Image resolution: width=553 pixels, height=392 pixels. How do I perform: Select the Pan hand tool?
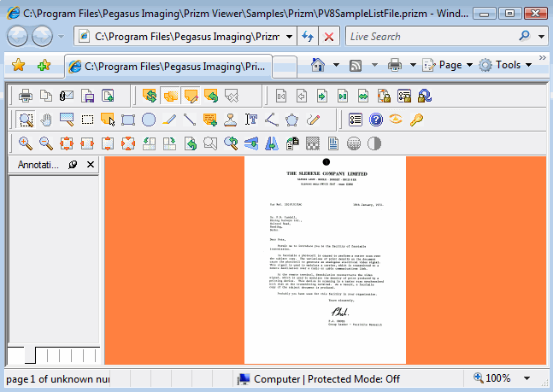(46, 120)
